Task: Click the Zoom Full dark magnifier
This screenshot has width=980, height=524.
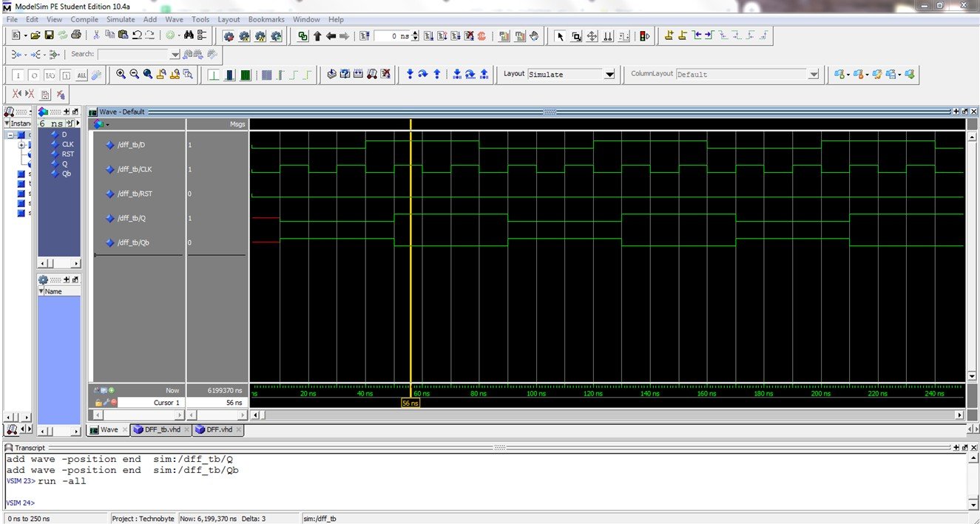Action: point(148,74)
